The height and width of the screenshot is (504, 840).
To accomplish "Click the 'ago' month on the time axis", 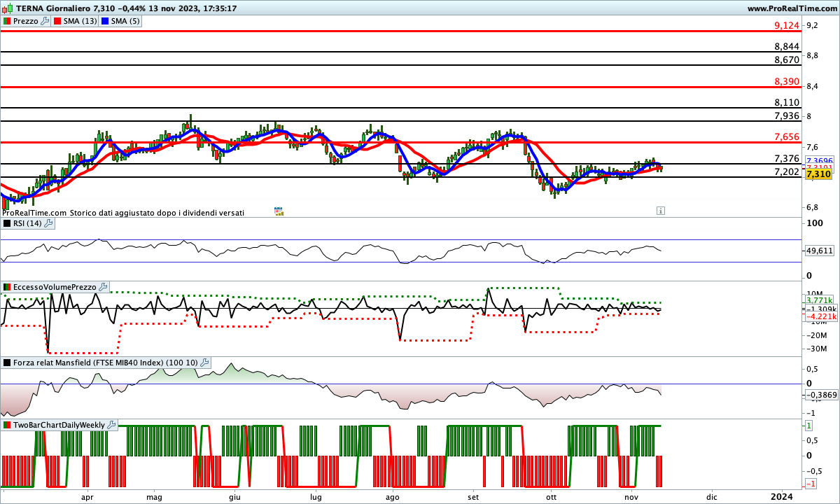I will (392, 496).
